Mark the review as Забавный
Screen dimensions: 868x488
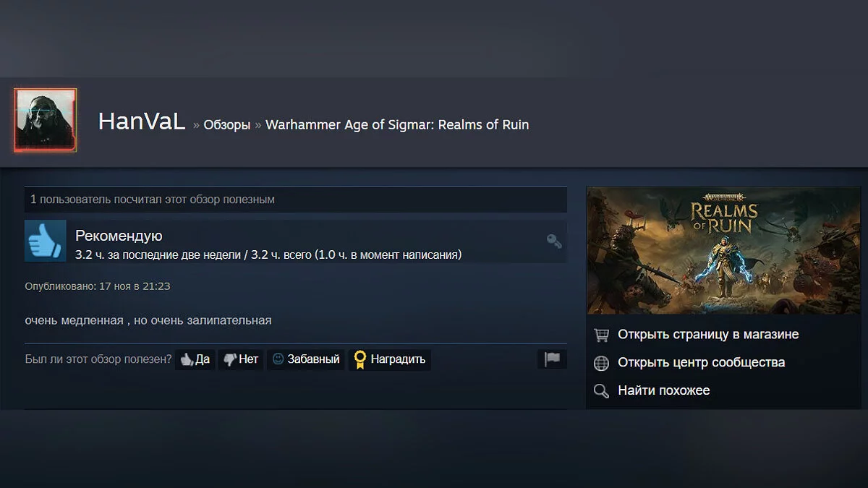(306, 359)
